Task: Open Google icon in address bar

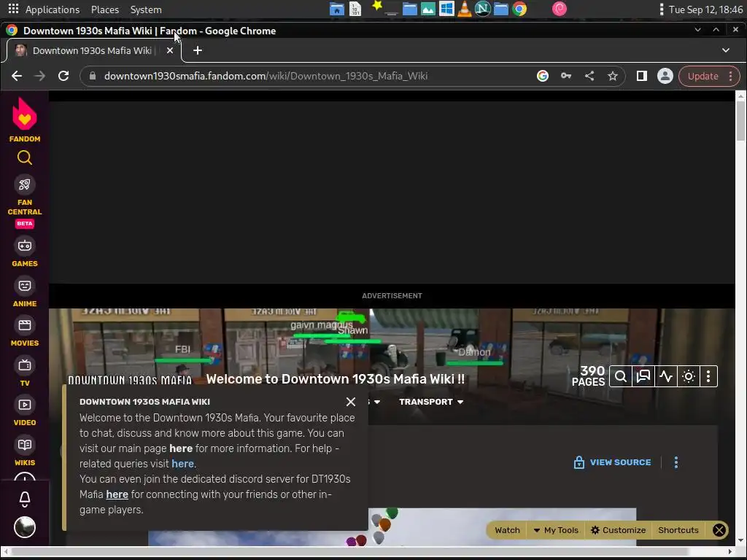Action: (543, 76)
